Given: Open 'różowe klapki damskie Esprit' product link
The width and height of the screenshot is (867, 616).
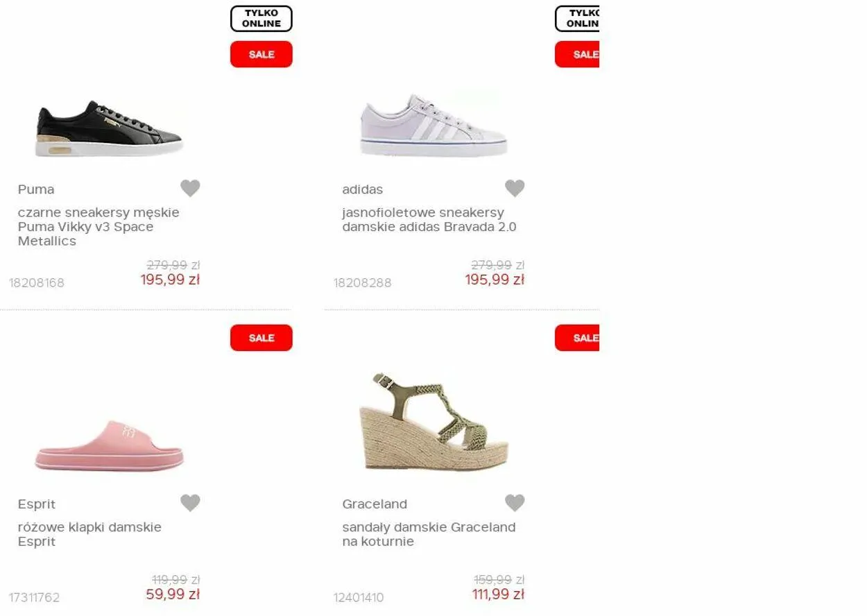Looking at the screenshot, I should point(89,534).
